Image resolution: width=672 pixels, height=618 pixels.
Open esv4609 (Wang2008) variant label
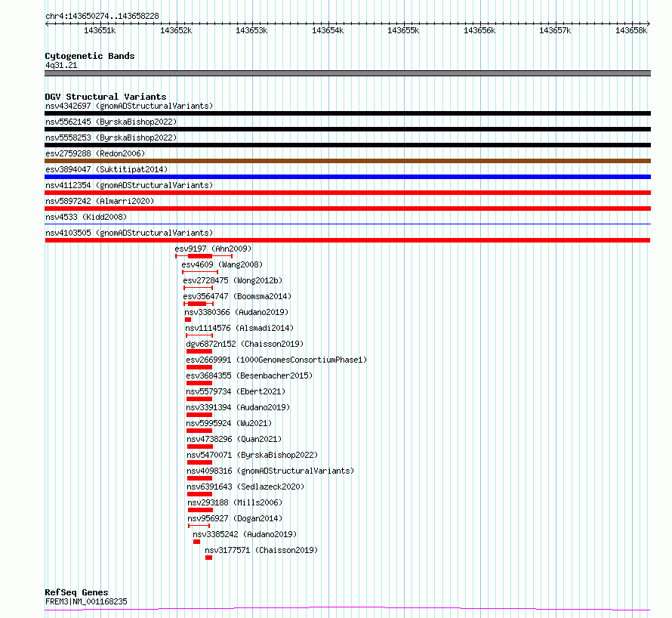coord(222,264)
